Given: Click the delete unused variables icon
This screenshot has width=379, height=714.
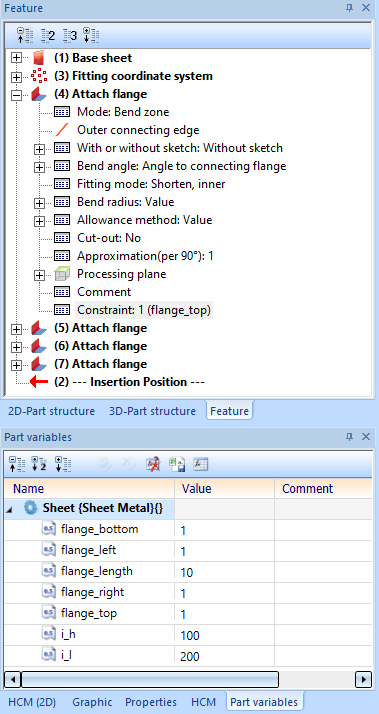Looking at the screenshot, I should pos(154,464).
